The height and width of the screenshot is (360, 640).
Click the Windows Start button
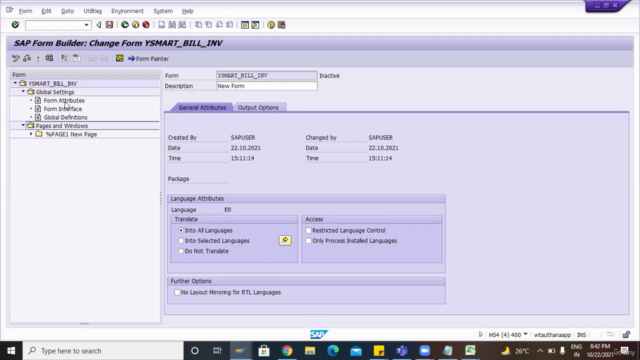click(x=11, y=351)
